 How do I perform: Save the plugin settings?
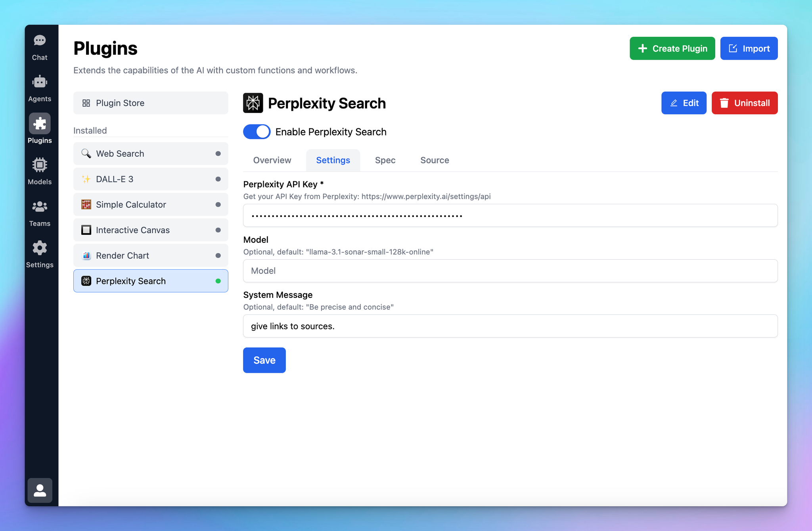click(264, 360)
